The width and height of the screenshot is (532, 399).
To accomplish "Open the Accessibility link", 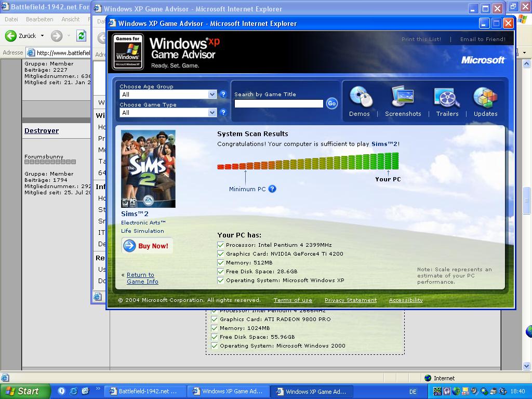I will coord(406,300).
